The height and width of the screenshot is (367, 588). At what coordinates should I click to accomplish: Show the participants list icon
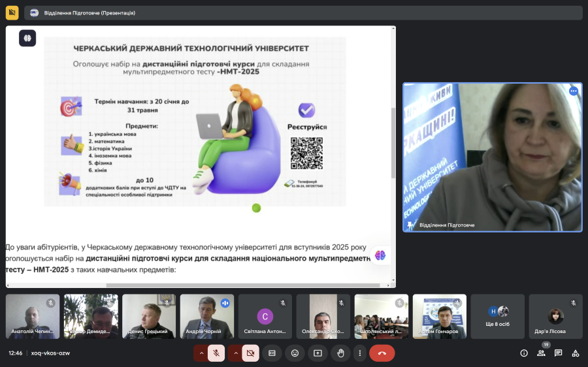(541, 353)
